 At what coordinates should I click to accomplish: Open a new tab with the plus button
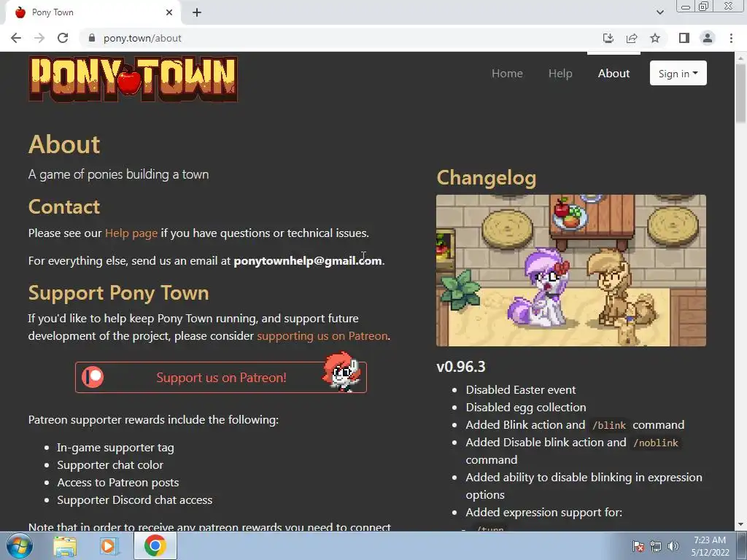click(x=197, y=12)
